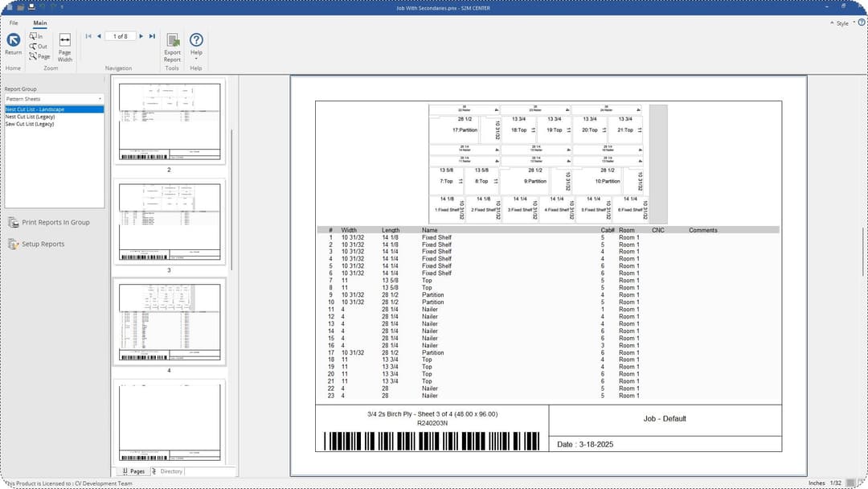
Task: Switch to the File tab
Action: point(13,23)
